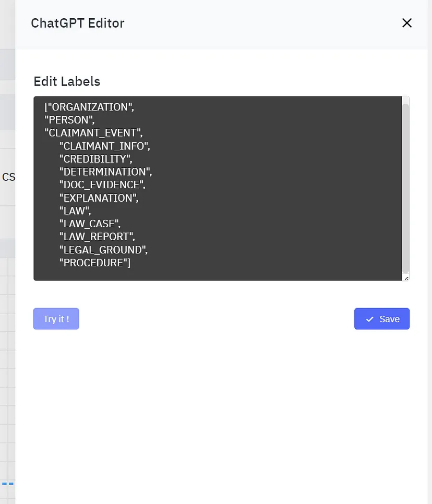Image resolution: width=432 pixels, height=504 pixels.
Task: Place cursor on the ORGANIZATION label line
Action: 89,107
